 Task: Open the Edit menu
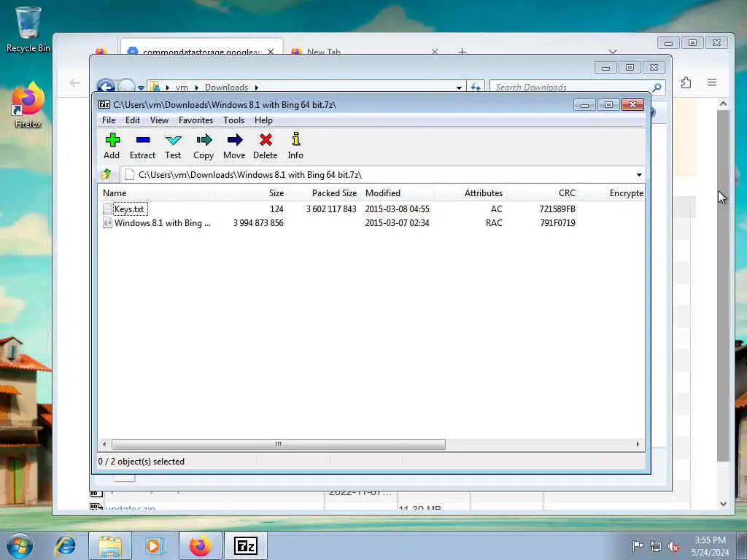[x=133, y=120]
